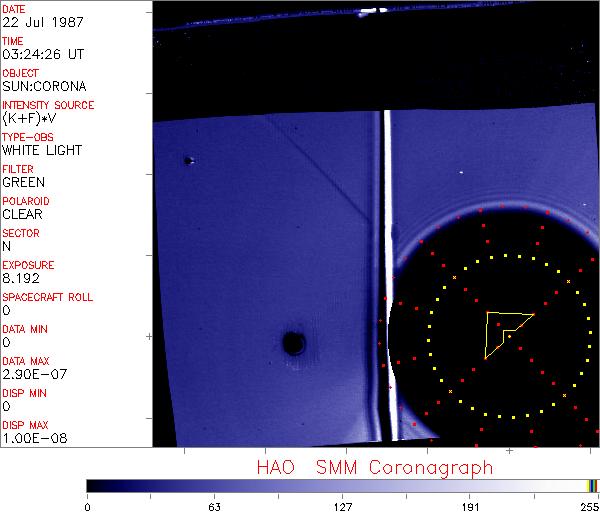Click the INTENSITY SOURCE label
Viewport: 600px width, 512px height.
pos(48,105)
